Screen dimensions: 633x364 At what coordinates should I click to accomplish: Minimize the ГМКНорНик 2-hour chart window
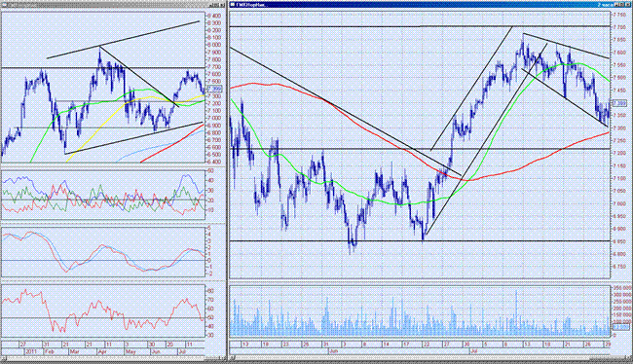[x=616, y=5]
